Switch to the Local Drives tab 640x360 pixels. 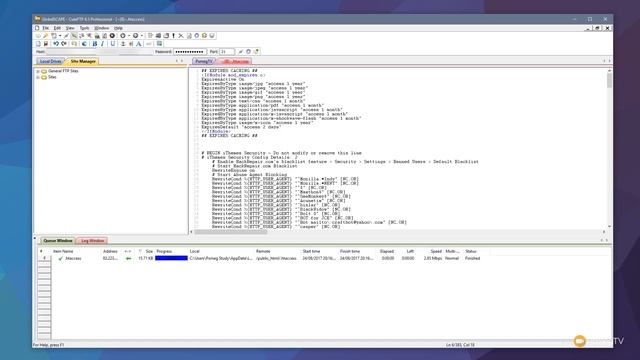click(50, 61)
